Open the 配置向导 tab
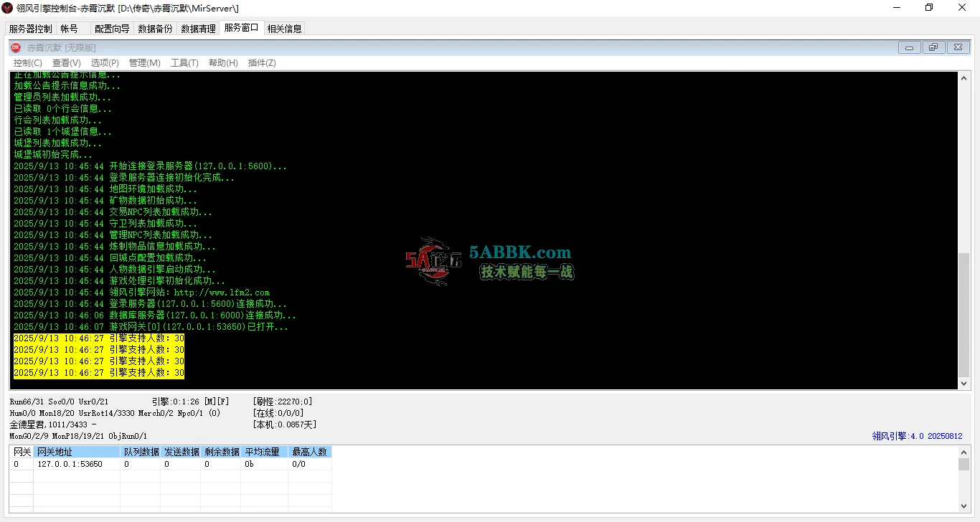The width and height of the screenshot is (980, 522). point(113,29)
